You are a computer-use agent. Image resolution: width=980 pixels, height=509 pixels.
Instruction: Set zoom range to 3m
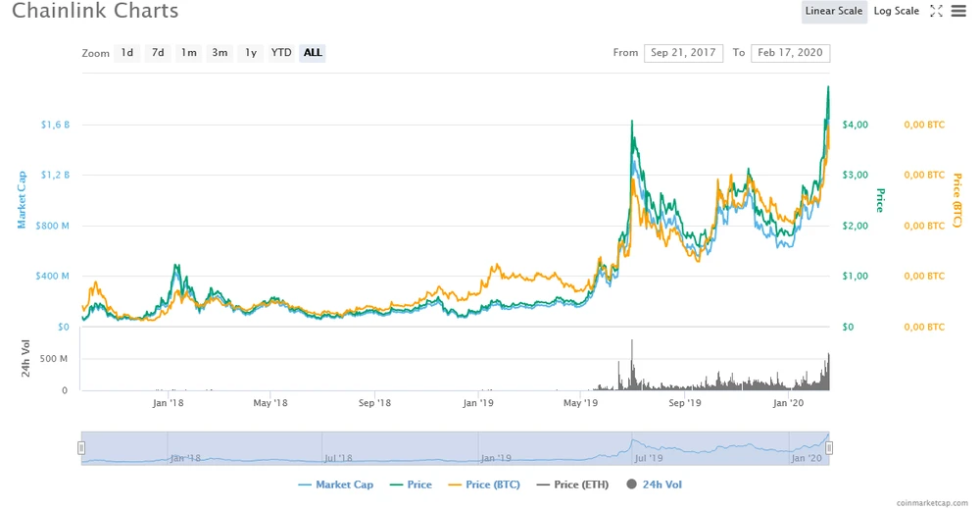[x=220, y=53]
